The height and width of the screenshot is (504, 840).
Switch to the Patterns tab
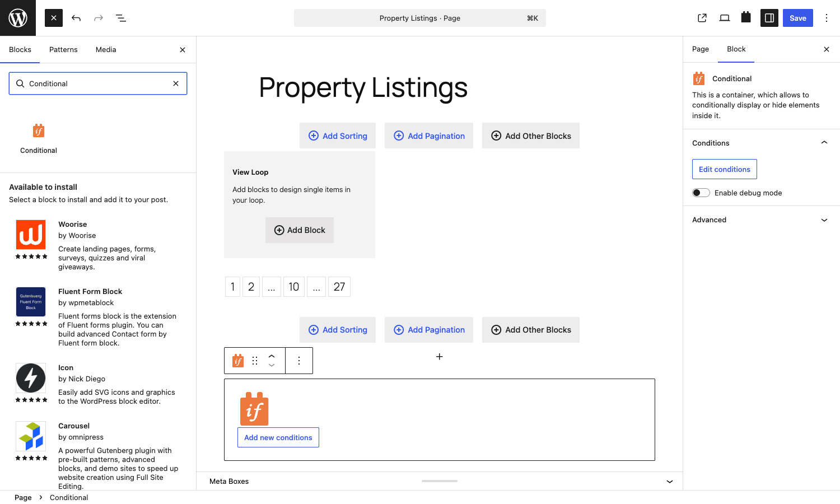[x=63, y=49]
